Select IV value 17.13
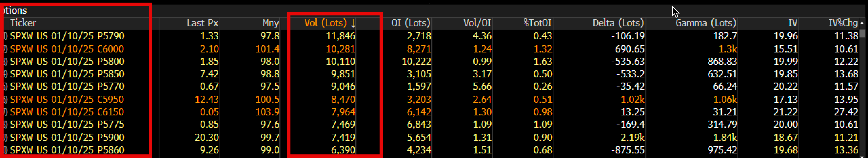Viewport: 868px width, 158px height. (785, 99)
